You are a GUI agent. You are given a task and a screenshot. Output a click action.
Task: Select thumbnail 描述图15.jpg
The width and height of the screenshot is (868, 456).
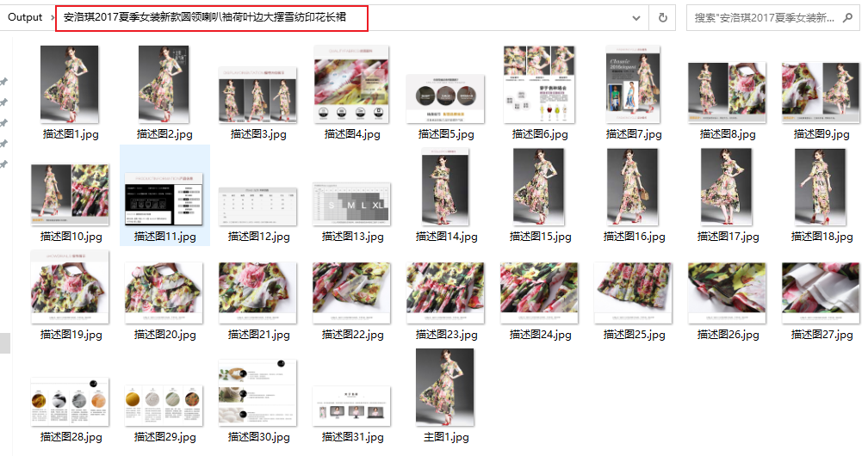coord(539,187)
